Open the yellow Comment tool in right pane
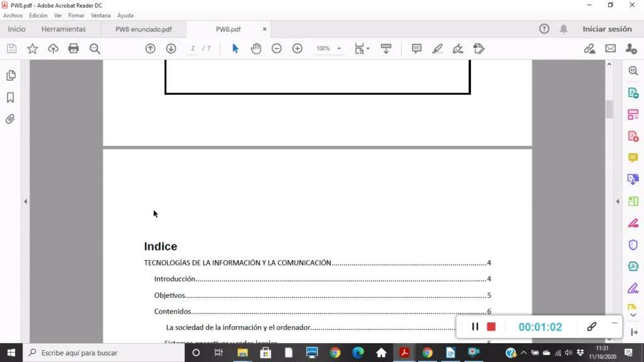 tap(633, 158)
